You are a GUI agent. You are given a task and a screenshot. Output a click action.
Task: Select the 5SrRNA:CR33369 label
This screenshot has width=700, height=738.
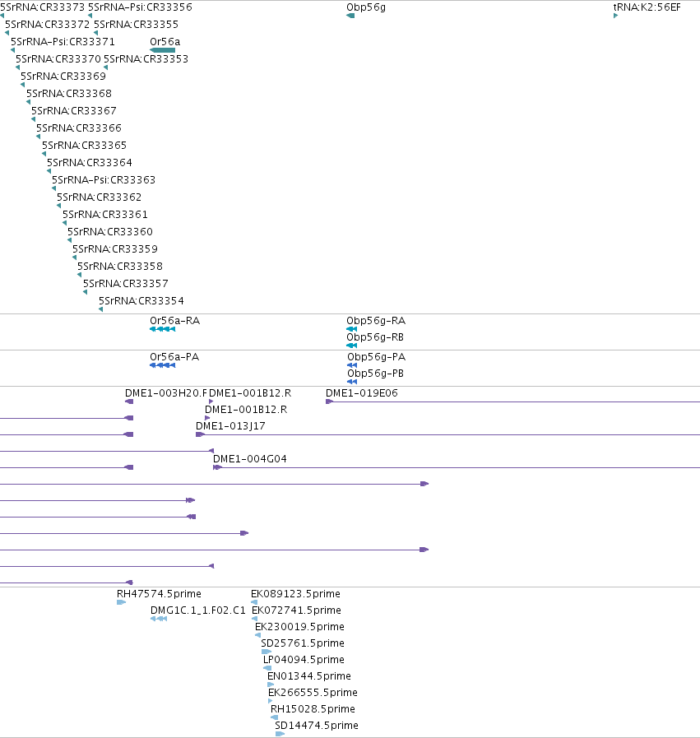pyautogui.click(x=63, y=77)
